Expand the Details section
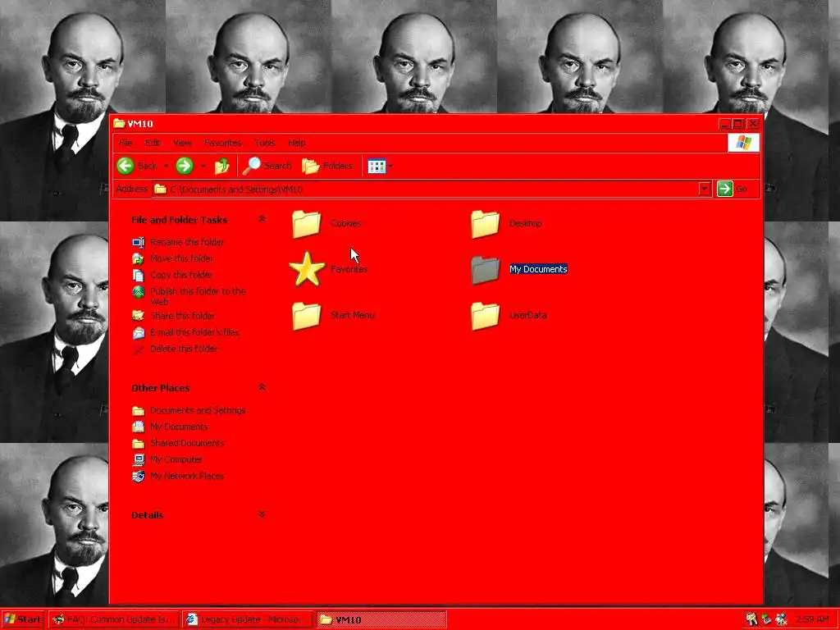 262,514
